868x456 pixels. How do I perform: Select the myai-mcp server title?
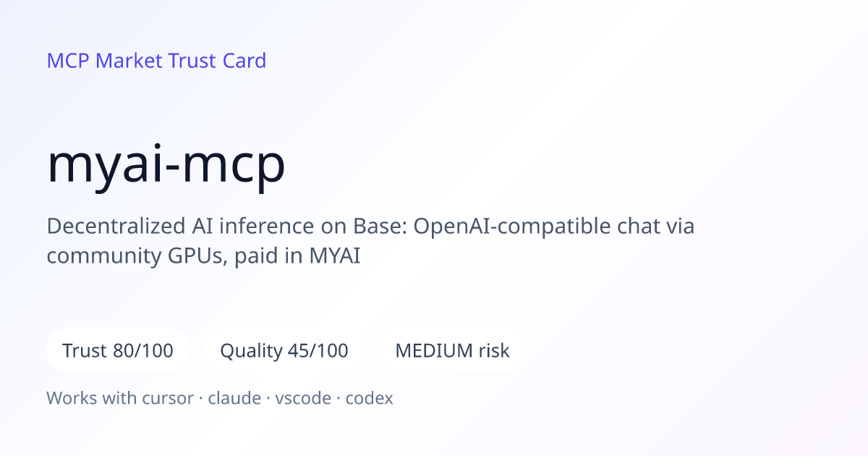[166, 166]
